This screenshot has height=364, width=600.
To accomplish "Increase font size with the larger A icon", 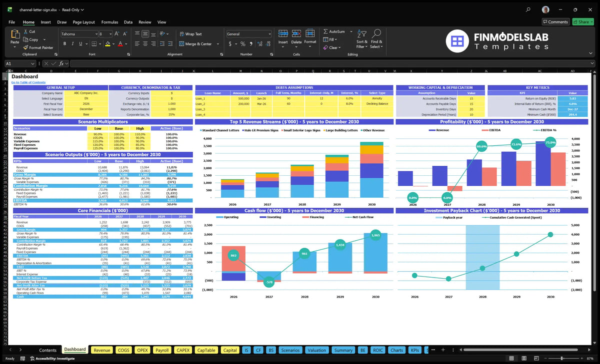I will click(x=117, y=34).
